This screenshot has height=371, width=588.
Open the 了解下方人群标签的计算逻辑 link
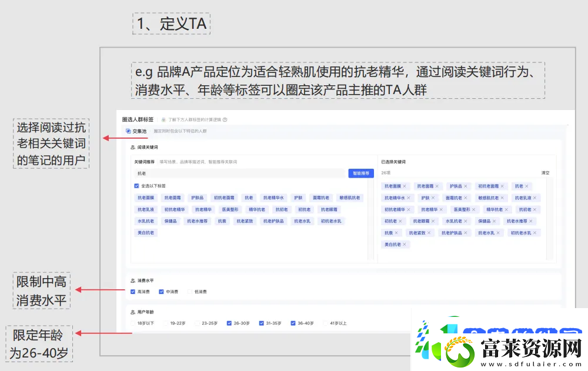click(x=194, y=120)
